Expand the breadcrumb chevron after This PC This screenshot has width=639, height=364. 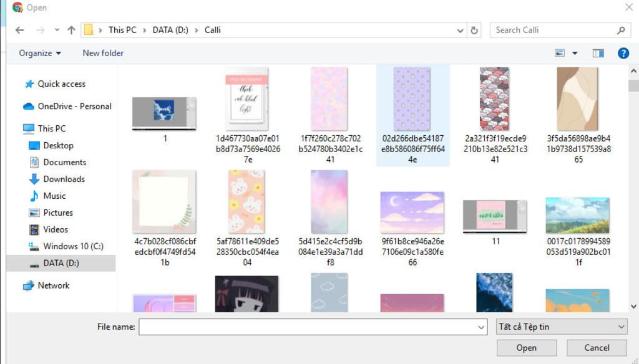click(145, 30)
